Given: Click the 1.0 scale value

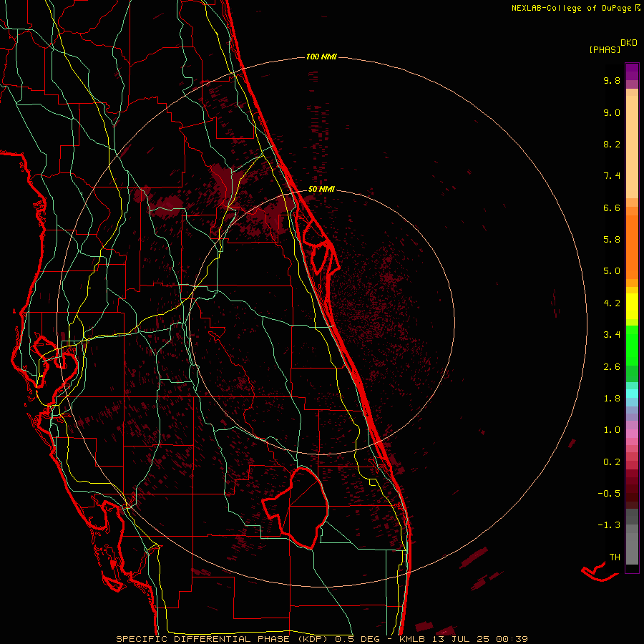Looking at the screenshot, I should click(612, 430).
